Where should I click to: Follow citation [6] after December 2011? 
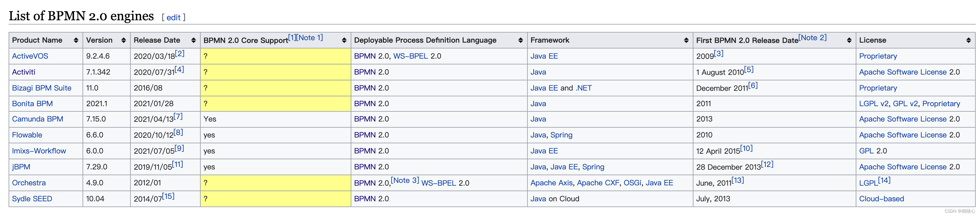pyautogui.click(x=753, y=86)
